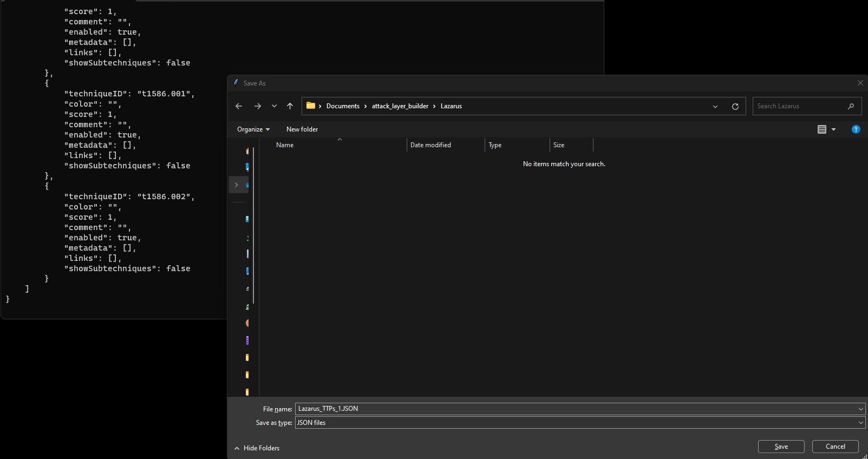This screenshot has height=459, width=868.
Task: Go forward with the right arrow button
Action: (x=258, y=106)
